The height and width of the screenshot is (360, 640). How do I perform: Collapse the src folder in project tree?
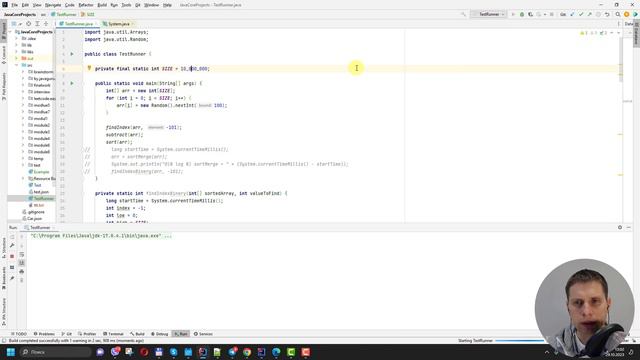17,65
